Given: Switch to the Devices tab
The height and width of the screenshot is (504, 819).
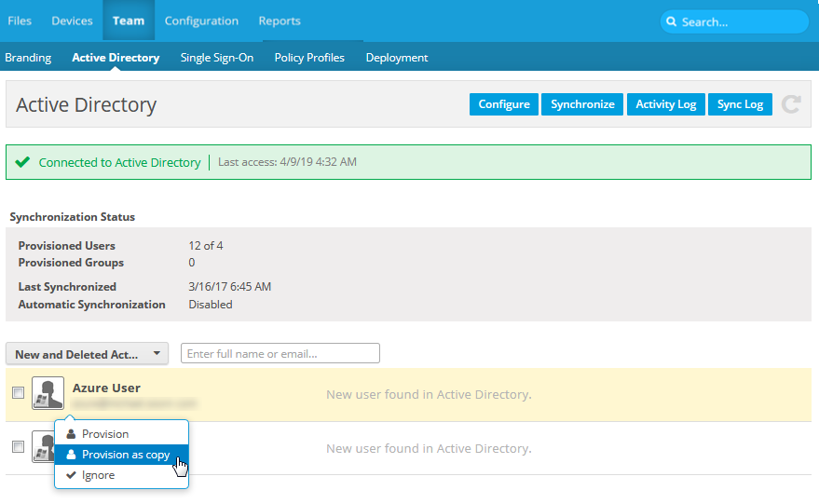Looking at the screenshot, I should 72,20.
